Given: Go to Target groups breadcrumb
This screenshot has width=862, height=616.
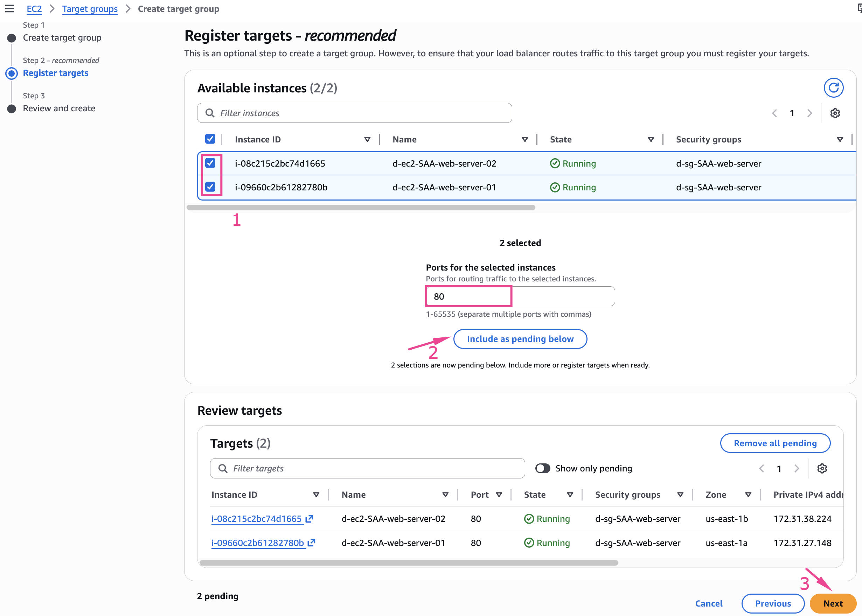Looking at the screenshot, I should 90,9.
